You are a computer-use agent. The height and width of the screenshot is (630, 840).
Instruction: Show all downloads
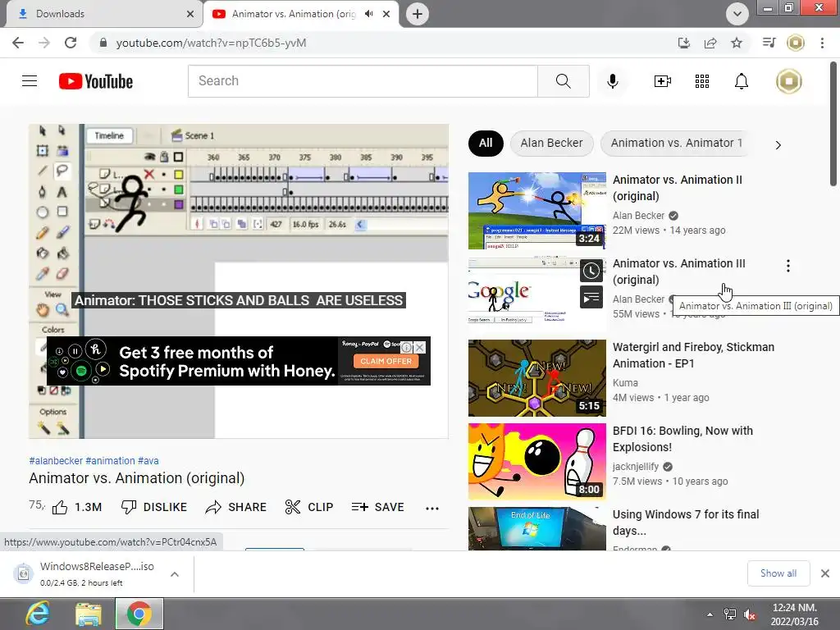[778, 573]
